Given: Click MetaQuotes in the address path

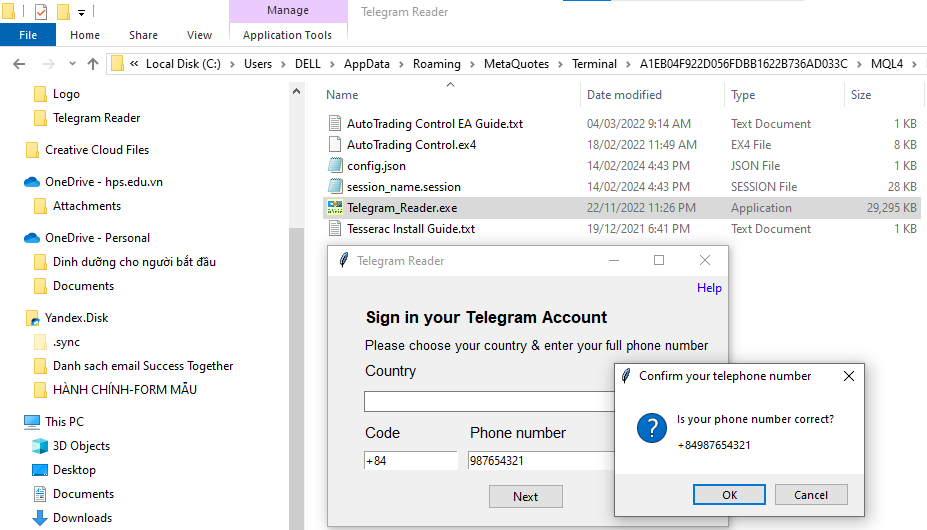Looking at the screenshot, I should pyautogui.click(x=516, y=64).
